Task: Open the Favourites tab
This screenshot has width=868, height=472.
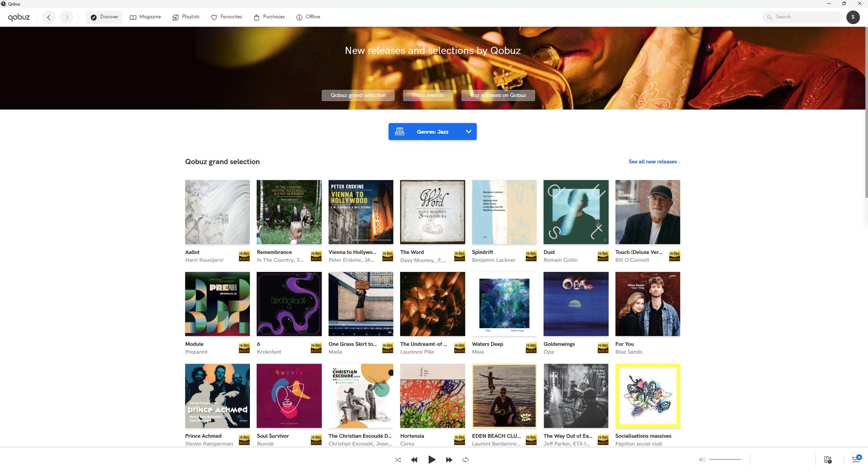Action: [x=226, y=17]
